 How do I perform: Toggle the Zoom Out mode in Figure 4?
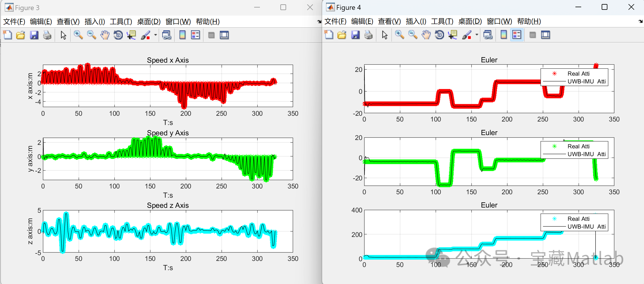pos(412,35)
